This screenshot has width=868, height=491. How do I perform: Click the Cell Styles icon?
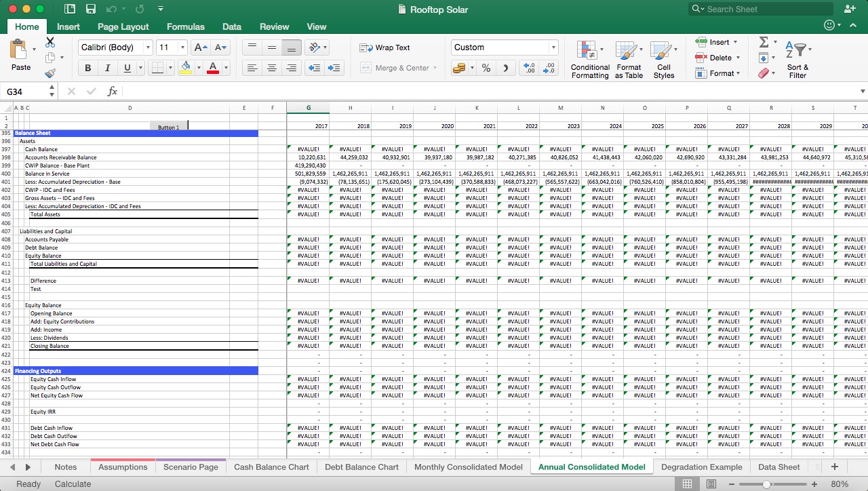tap(664, 59)
